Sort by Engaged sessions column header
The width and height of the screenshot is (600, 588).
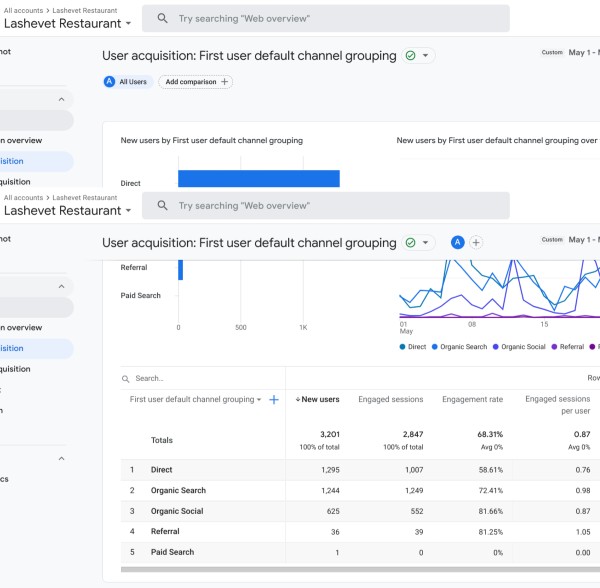tap(391, 399)
